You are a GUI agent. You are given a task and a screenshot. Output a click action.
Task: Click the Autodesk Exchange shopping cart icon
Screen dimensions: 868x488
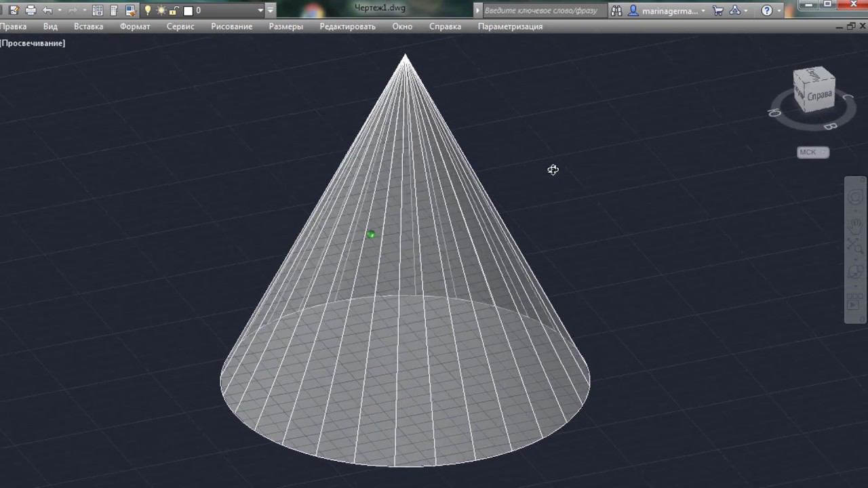pyautogui.click(x=718, y=10)
